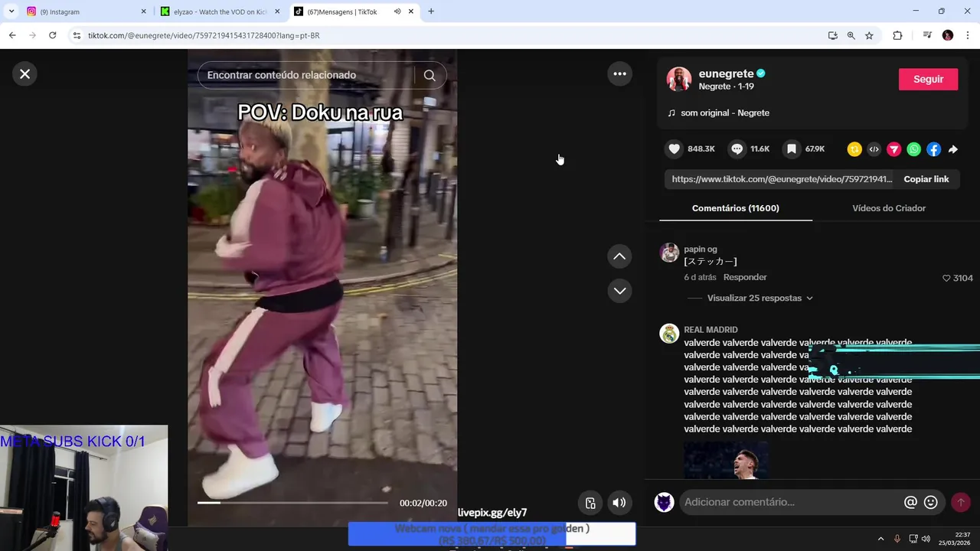Toggle the floating player icon beside volume
The width and height of the screenshot is (980, 551).
pos(590,503)
